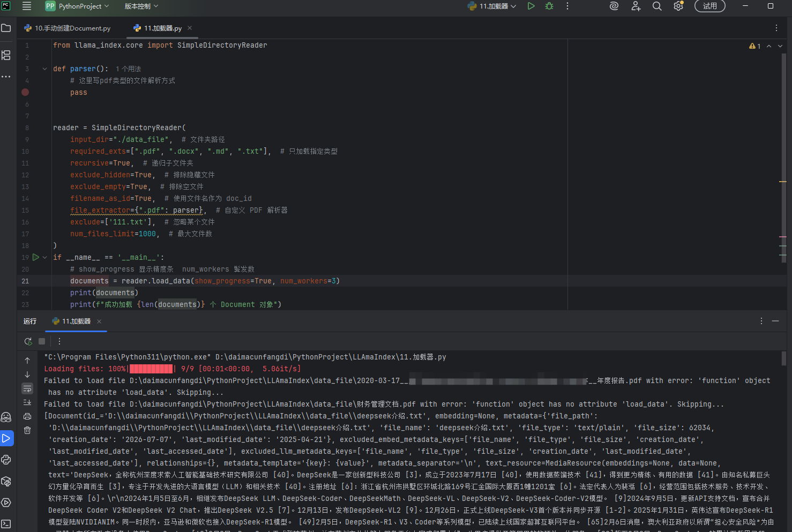The image size is (792, 532).
Task: Open code with me user icon
Action: 636,6
